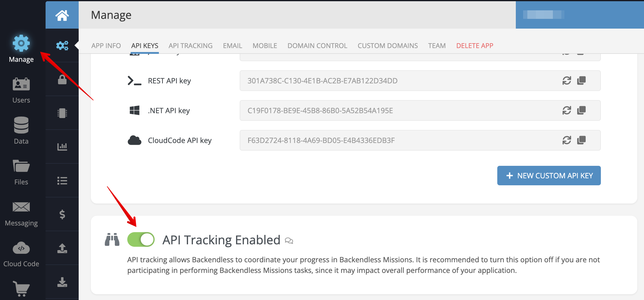
Task: Click NEW CUSTOM API KEY button
Action: click(x=549, y=176)
